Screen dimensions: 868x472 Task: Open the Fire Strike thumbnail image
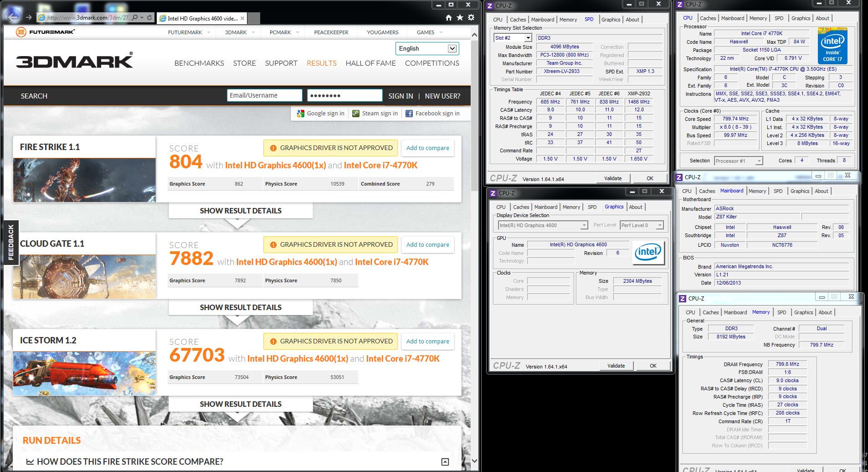84,180
